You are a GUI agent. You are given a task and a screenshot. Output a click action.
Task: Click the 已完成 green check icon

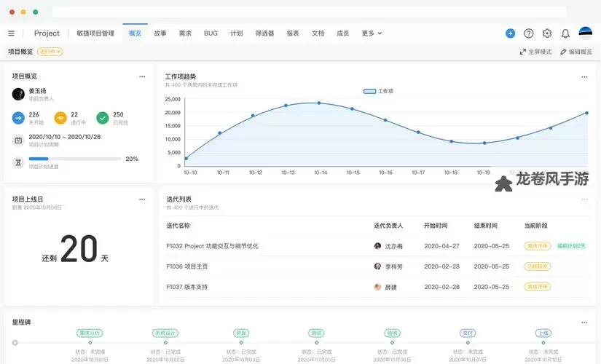[102, 118]
